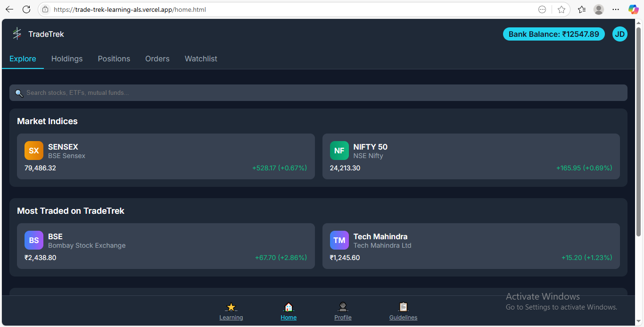The width and height of the screenshot is (644, 327).
Task: Open the JD user avatar
Action: coord(620,34)
